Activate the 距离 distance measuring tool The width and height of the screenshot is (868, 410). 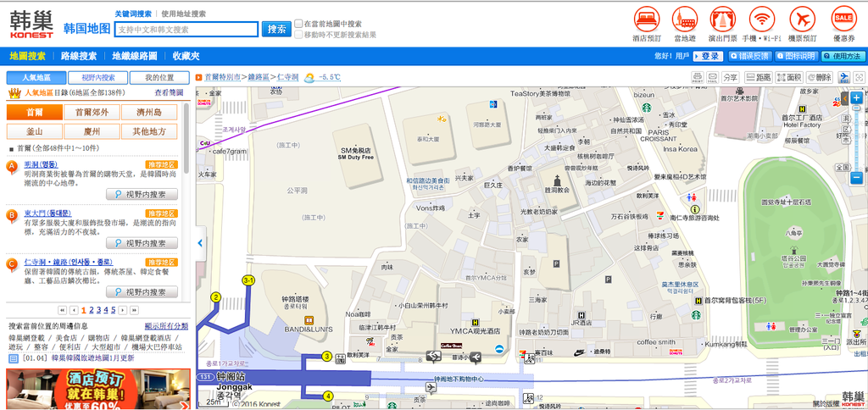pos(758,77)
